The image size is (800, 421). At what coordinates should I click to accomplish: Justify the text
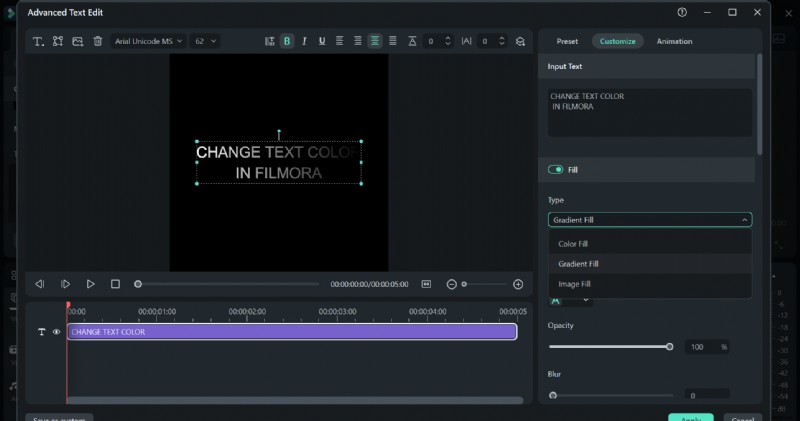[393, 41]
